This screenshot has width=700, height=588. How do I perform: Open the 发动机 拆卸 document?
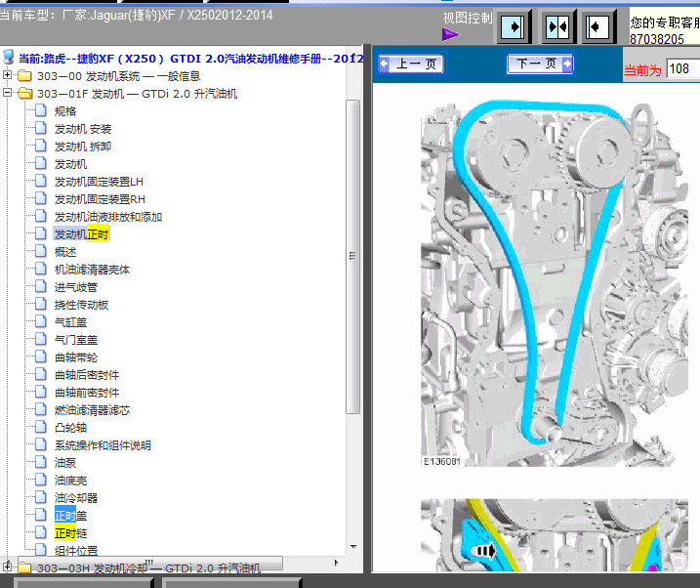coord(83,147)
